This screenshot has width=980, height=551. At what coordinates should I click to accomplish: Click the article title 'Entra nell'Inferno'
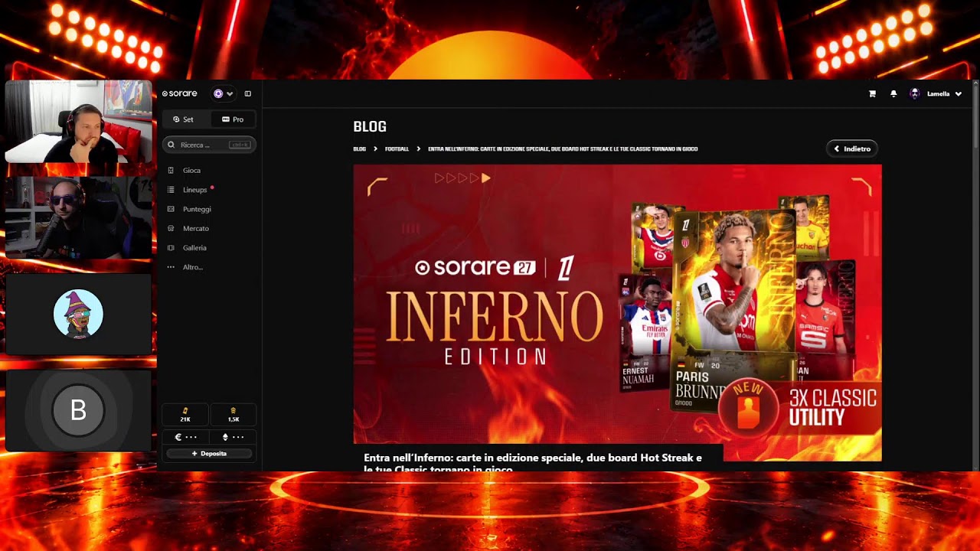click(533, 462)
